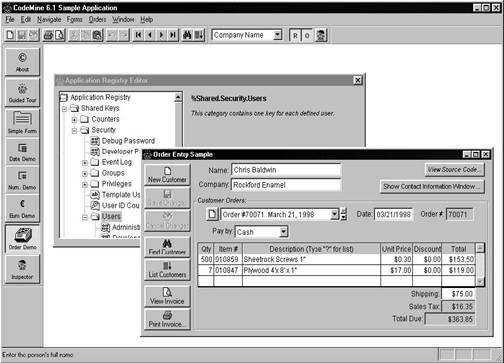504x363 pixels.
Task: Click the Sheetrock Screws 1" description cell
Action: tap(311, 259)
